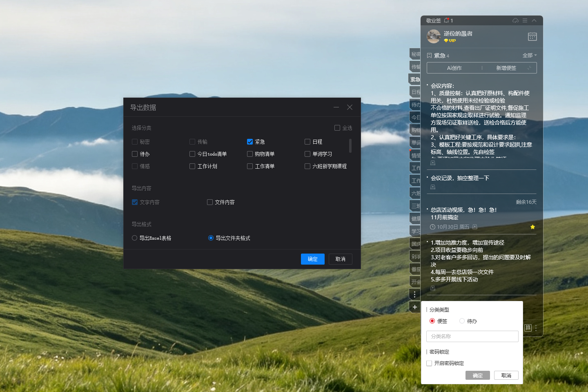Select 导出Excel表格 format

tap(134, 238)
